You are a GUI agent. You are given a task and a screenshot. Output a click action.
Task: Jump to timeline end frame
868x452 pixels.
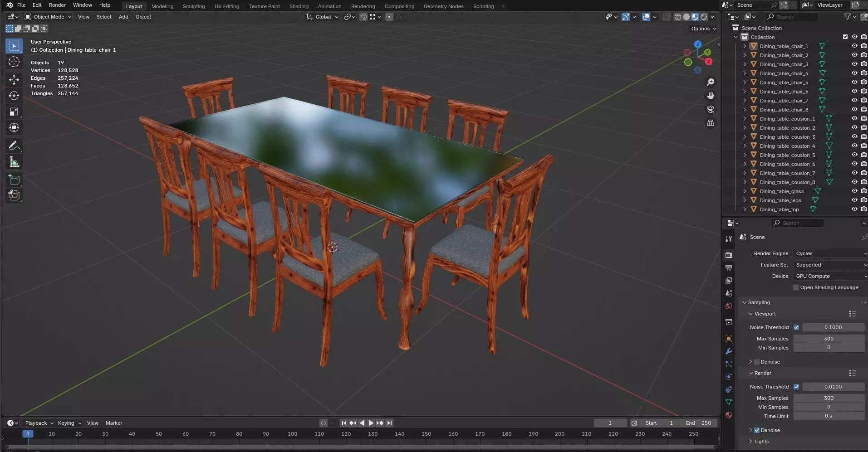389,423
